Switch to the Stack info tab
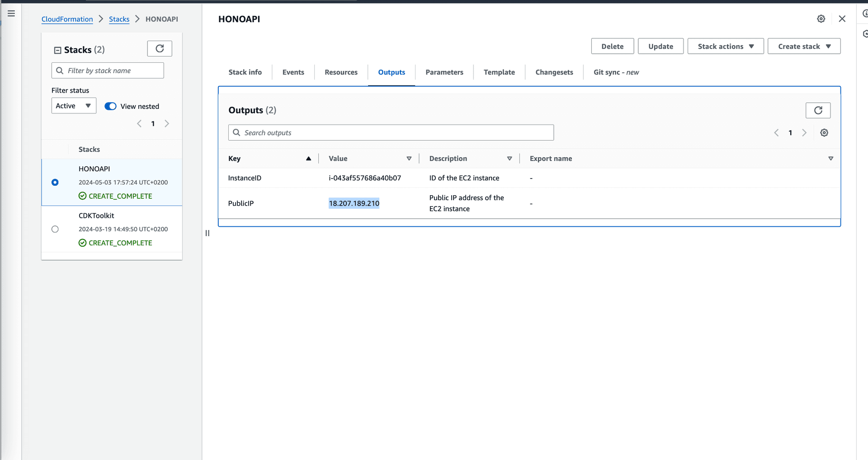This screenshot has height=460, width=868. point(245,72)
